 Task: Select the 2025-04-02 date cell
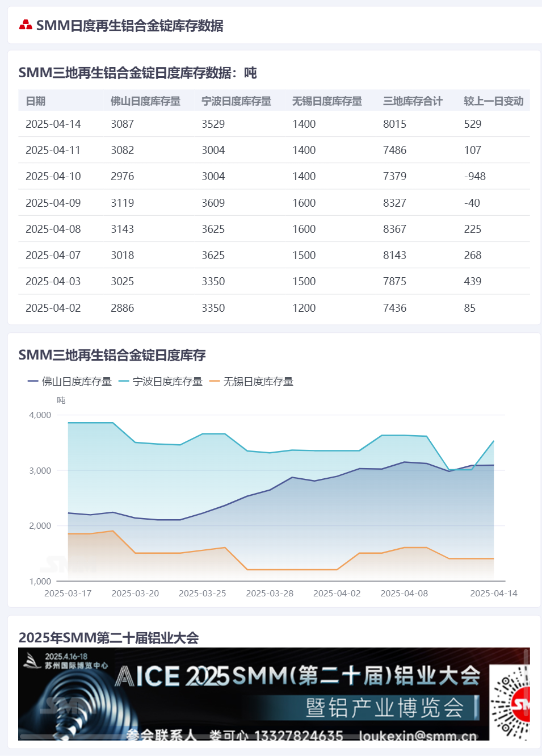point(53,308)
